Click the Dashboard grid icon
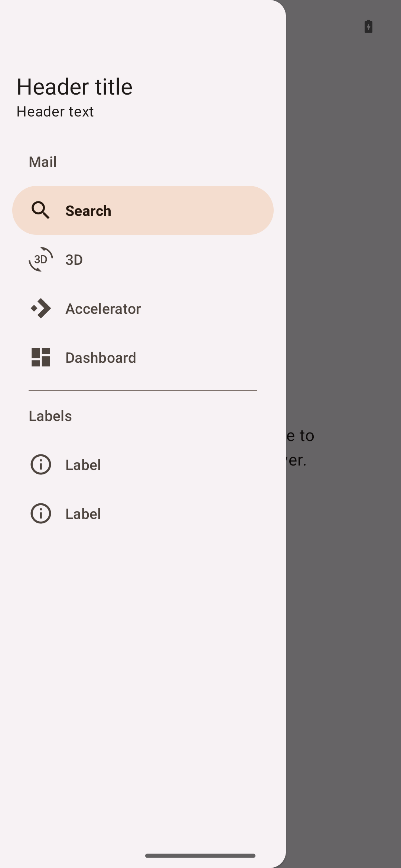This screenshot has height=868, width=401. tap(40, 357)
